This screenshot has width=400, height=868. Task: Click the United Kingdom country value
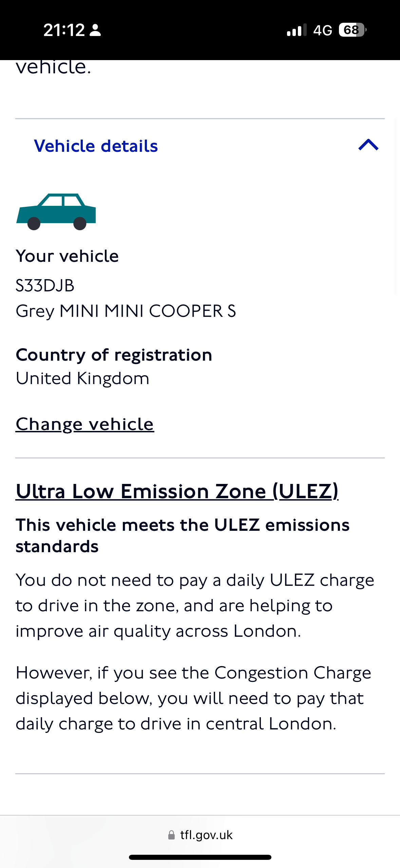pos(82,378)
